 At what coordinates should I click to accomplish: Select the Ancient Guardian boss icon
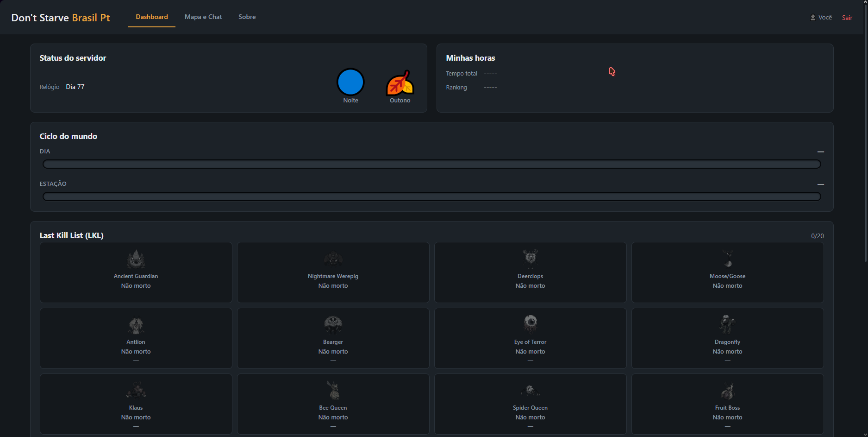136,259
